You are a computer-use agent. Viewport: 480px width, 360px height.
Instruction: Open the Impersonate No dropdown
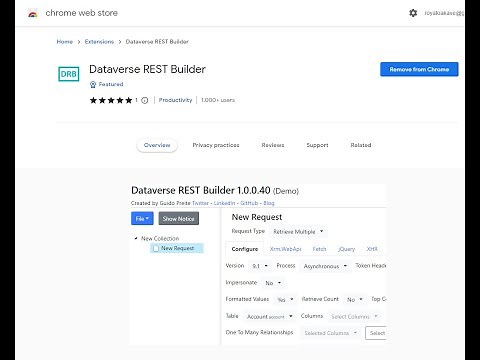273,283
